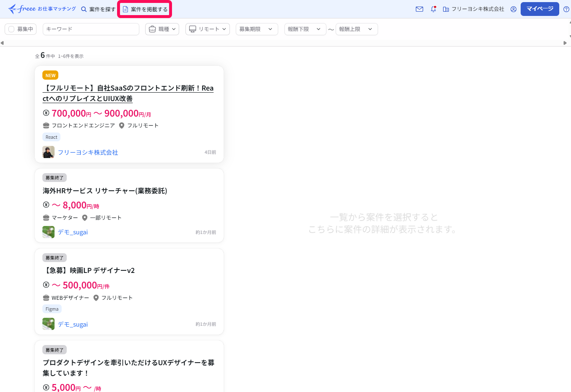Click the briefcase icon beside WEBデザイナー
Image resolution: width=571 pixels, height=392 pixels.
(x=46, y=298)
